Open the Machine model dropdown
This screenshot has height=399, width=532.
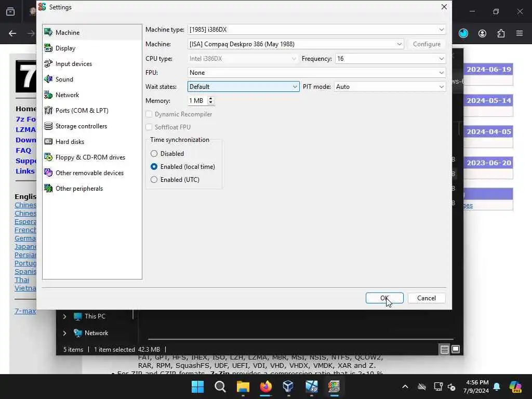(296, 44)
